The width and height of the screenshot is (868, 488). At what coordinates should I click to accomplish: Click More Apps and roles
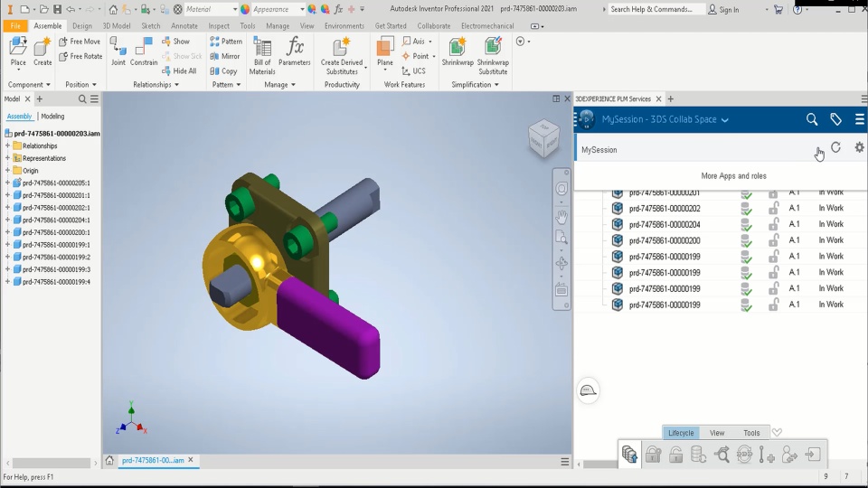click(733, 176)
